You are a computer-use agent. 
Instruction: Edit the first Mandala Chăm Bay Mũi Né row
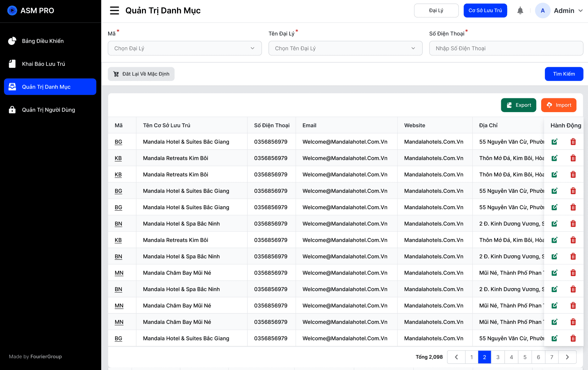click(554, 273)
